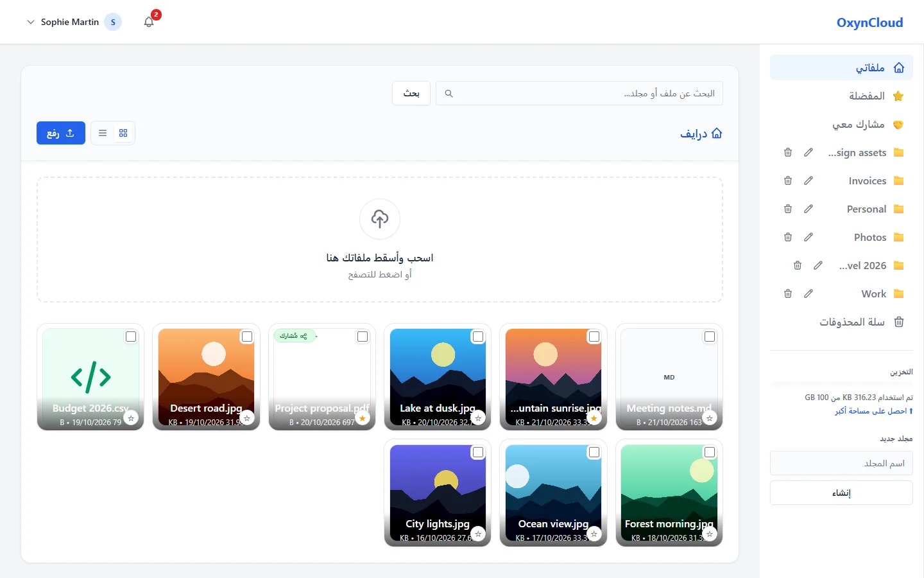Focus the اسم المجلد folder name field
Viewport: 924px width, 578px height.
(x=841, y=463)
